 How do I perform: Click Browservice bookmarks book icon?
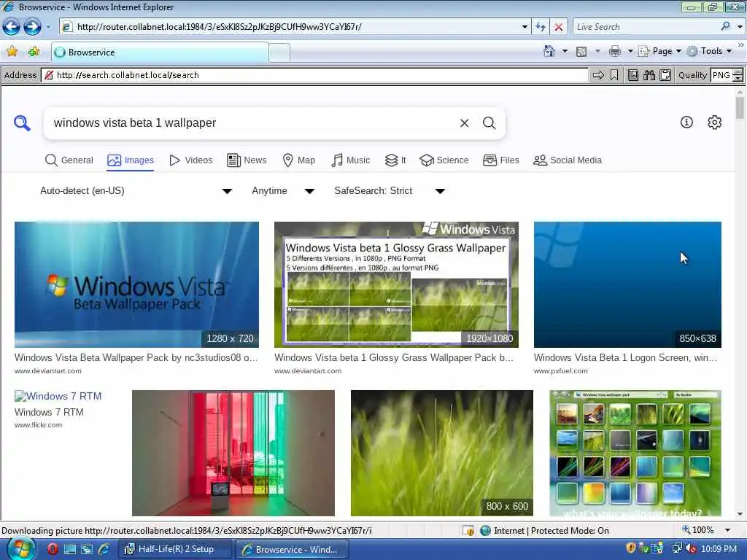(632, 75)
